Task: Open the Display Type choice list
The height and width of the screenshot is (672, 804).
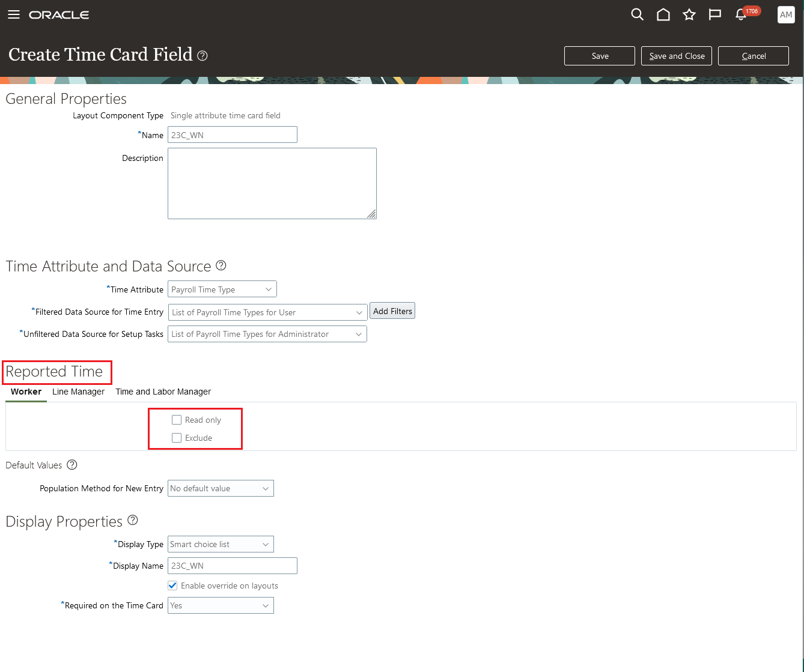Action: [265, 544]
